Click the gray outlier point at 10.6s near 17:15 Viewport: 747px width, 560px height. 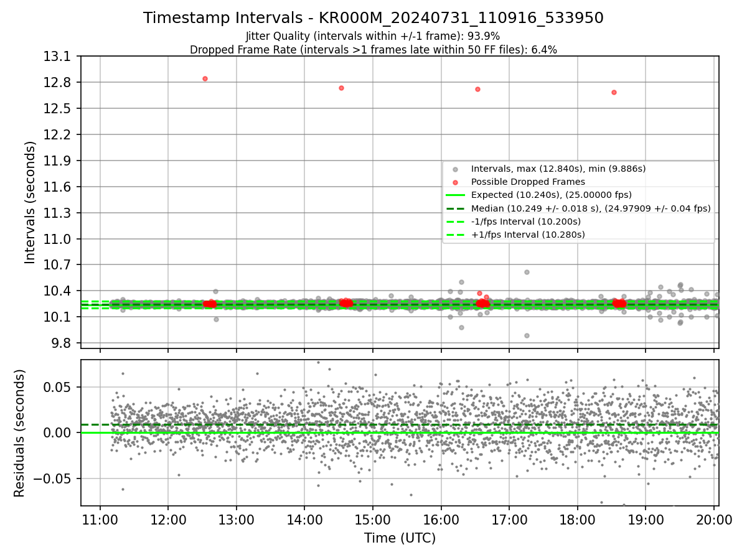click(x=527, y=272)
